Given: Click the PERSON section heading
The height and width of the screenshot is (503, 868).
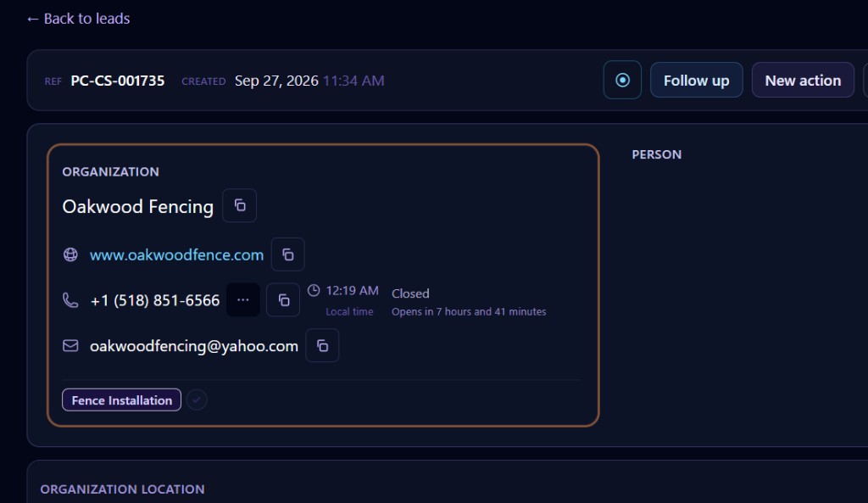Looking at the screenshot, I should tap(657, 154).
